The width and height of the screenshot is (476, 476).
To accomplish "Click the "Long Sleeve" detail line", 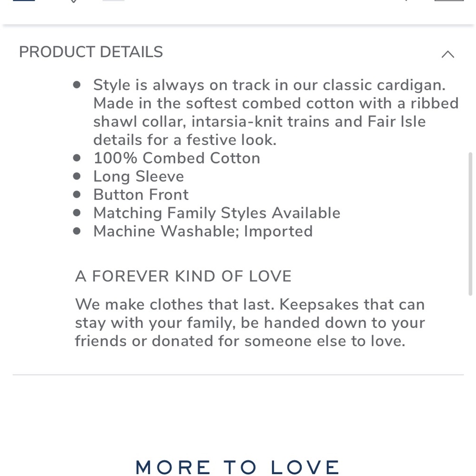I will 139,176.
